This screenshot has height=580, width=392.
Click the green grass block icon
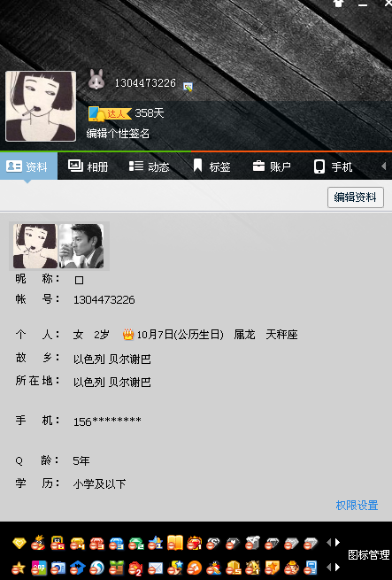point(116,568)
